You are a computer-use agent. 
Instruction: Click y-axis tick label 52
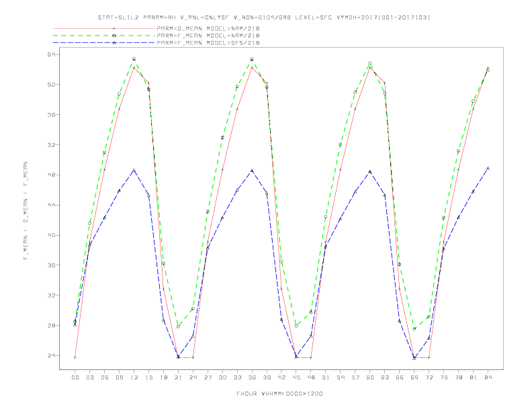click(51, 145)
